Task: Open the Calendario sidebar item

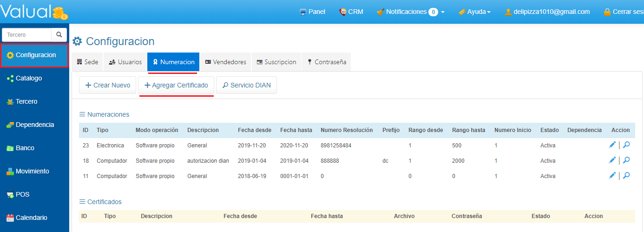Action: (x=31, y=218)
